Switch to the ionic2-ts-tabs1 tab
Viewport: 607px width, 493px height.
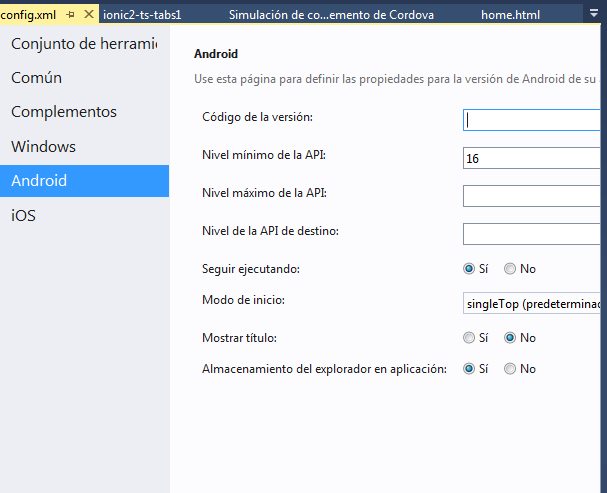142,15
